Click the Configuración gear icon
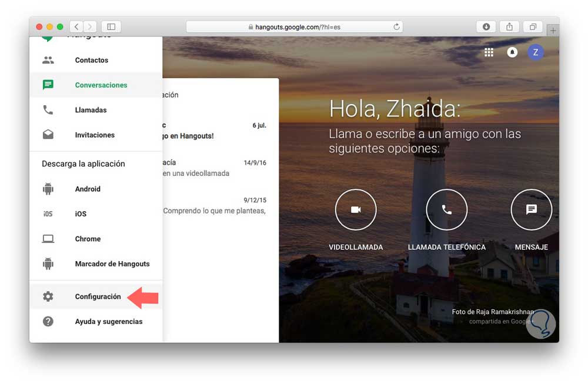 click(48, 296)
